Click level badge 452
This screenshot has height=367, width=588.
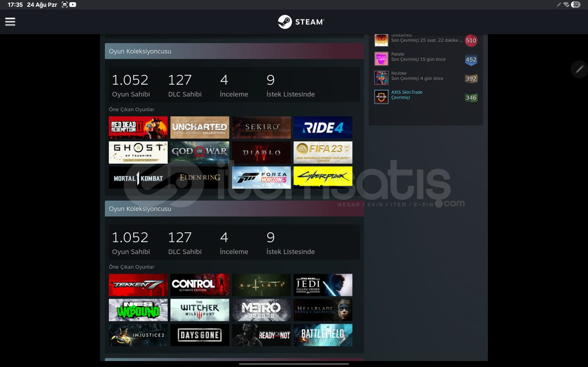point(471,60)
